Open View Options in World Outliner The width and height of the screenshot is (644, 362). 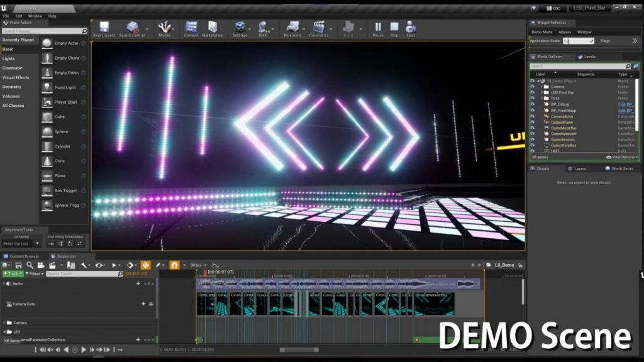coord(622,157)
